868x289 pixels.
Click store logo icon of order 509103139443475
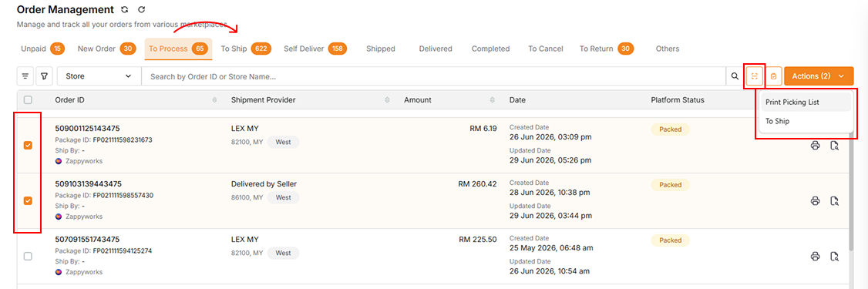(x=58, y=217)
